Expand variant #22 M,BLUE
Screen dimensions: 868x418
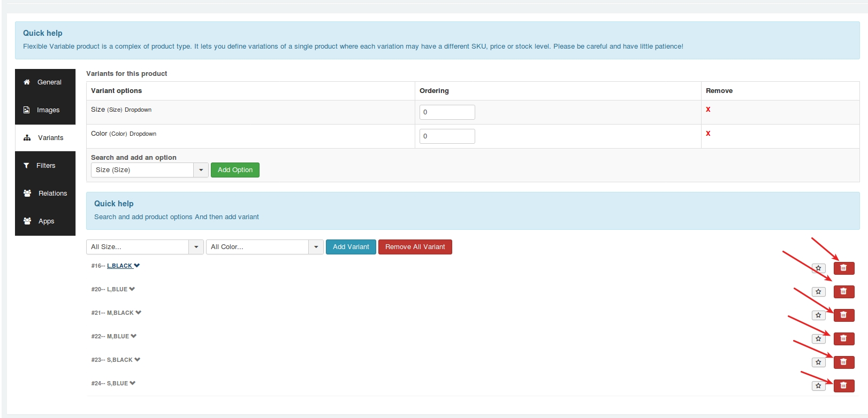coord(122,336)
